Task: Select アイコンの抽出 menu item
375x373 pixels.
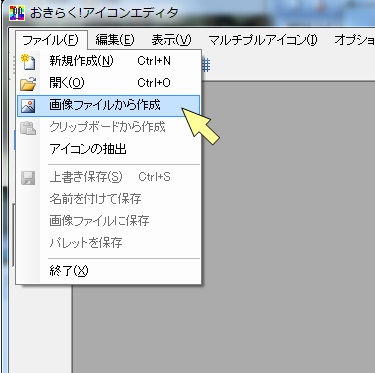Action: (x=109, y=149)
